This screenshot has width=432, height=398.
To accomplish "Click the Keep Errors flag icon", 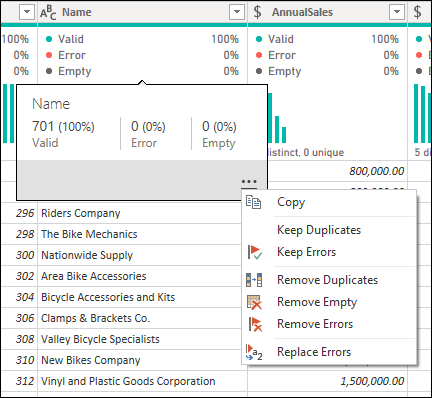I will click(x=255, y=252).
